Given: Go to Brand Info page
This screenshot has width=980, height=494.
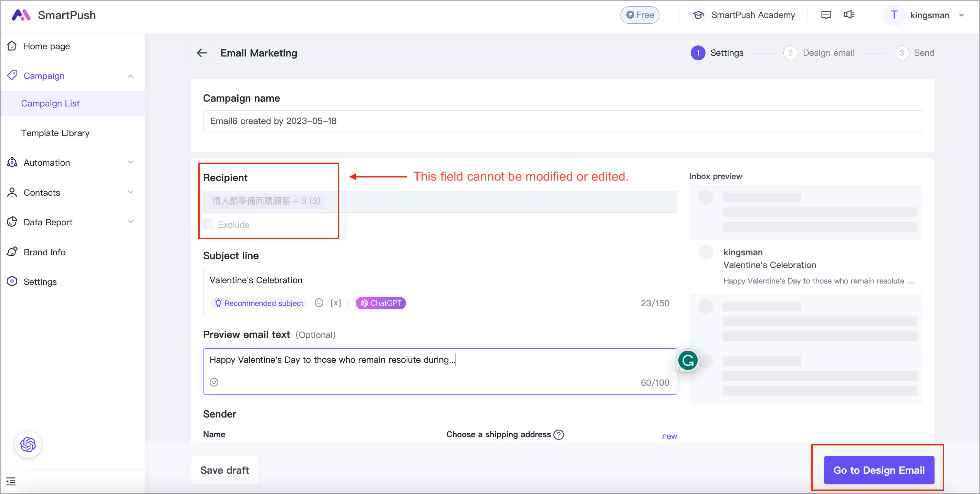Looking at the screenshot, I should [x=44, y=252].
